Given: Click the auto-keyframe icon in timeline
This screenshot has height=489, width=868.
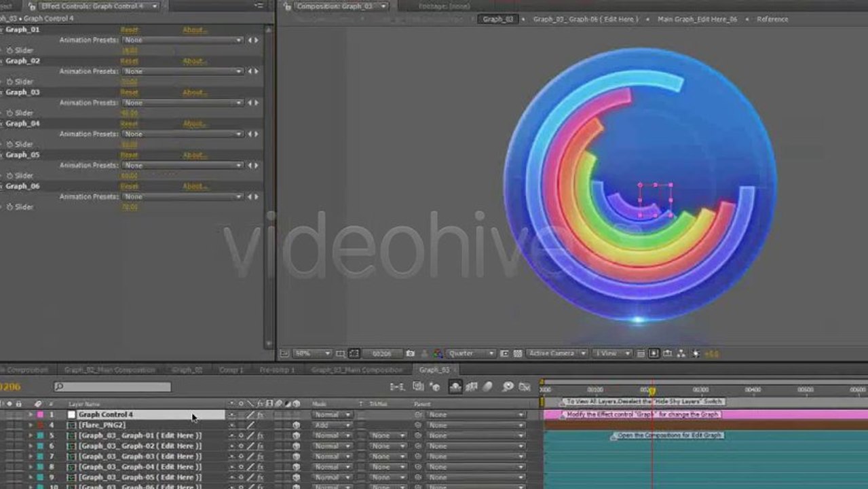Looking at the screenshot, I should click(525, 386).
